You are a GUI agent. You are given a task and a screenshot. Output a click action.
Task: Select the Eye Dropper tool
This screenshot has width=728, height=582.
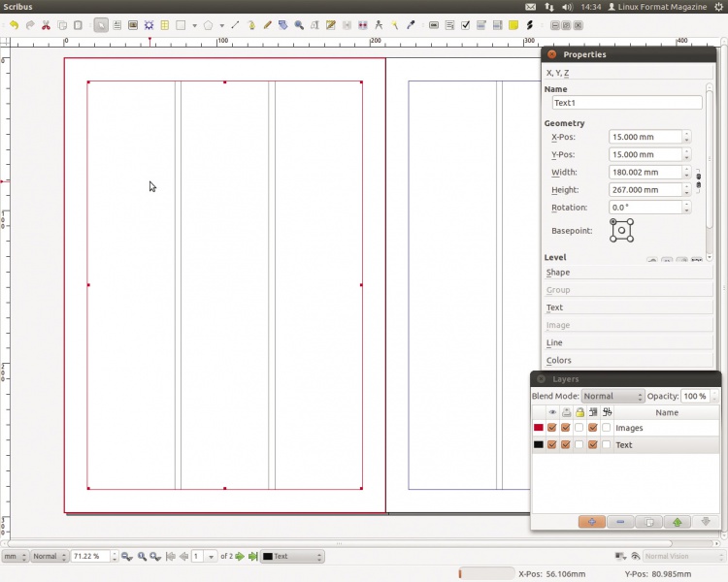[x=411, y=25]
